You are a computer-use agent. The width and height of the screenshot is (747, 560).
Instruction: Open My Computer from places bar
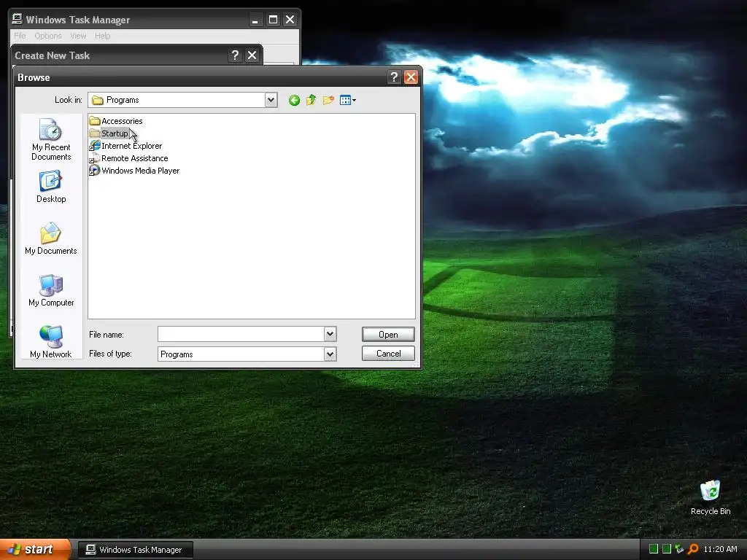[51, 290]
